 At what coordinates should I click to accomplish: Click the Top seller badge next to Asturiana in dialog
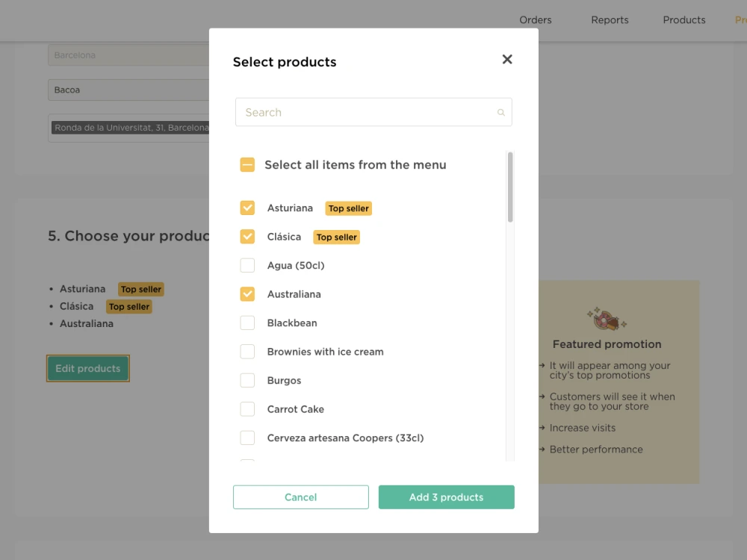(348, 208)
